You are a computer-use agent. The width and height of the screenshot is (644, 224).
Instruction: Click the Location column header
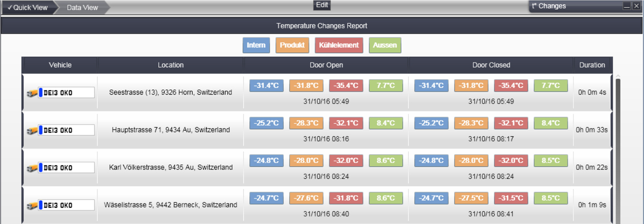pyautogui.click(x=171, y=65)
